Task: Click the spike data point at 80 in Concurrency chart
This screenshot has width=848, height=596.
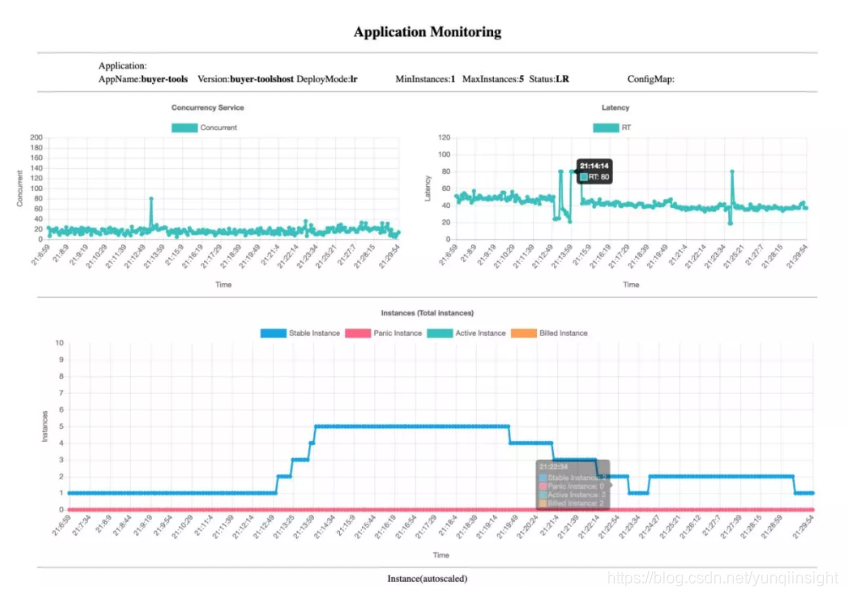Action: [x=151, y=198]
